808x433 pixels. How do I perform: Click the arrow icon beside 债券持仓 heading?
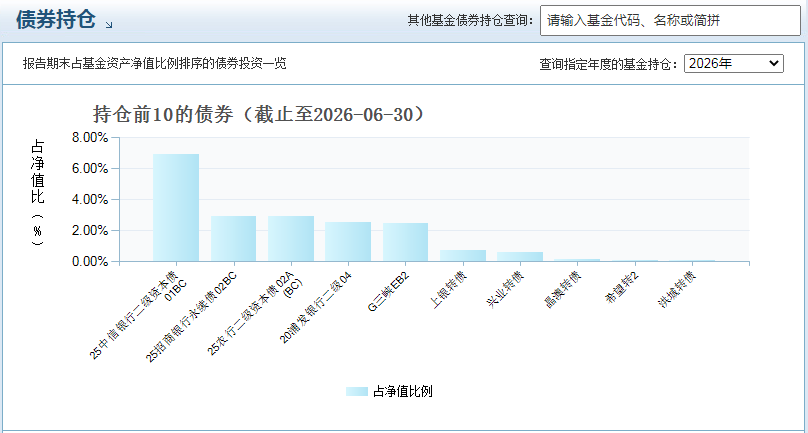(109, 25)
